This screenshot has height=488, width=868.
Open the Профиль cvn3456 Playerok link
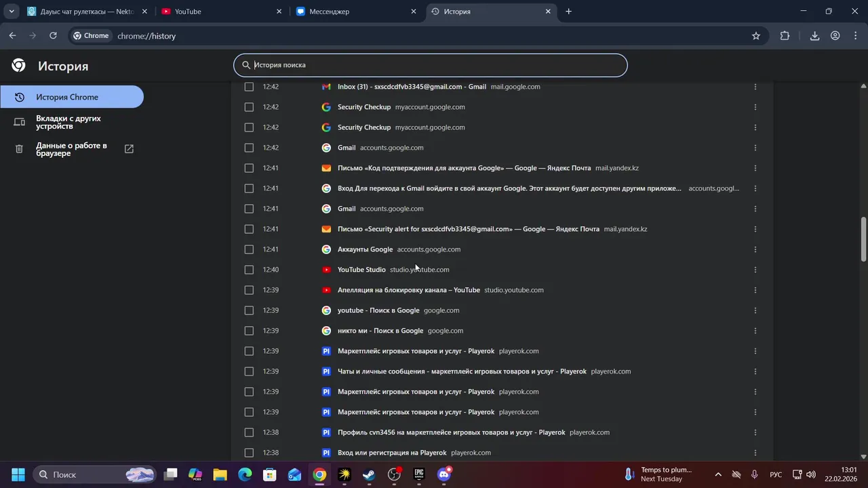pyautogui.click(x=452, y=432)
